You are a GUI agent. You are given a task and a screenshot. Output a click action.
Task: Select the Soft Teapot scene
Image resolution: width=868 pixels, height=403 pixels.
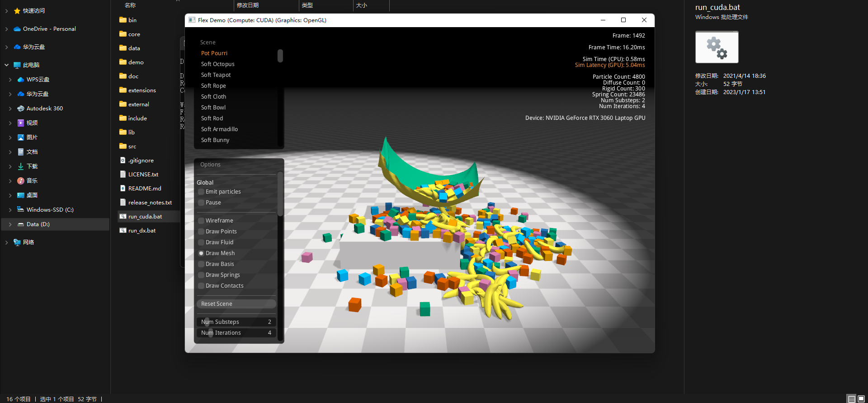(216, 75)
